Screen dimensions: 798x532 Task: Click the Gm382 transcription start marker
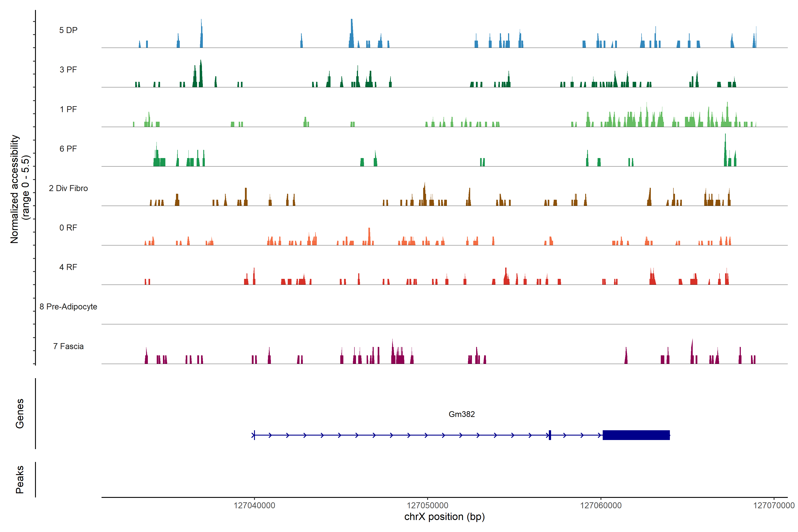click(254, 435)
